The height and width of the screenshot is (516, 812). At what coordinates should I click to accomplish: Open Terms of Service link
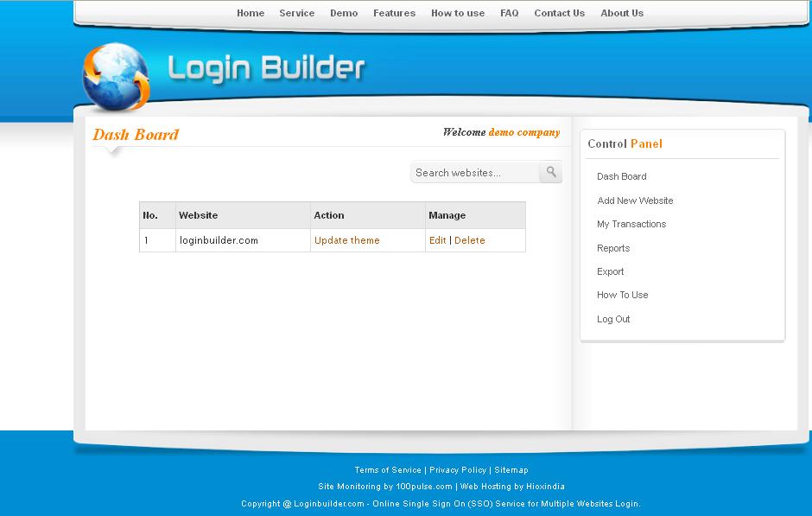[388, 470]
